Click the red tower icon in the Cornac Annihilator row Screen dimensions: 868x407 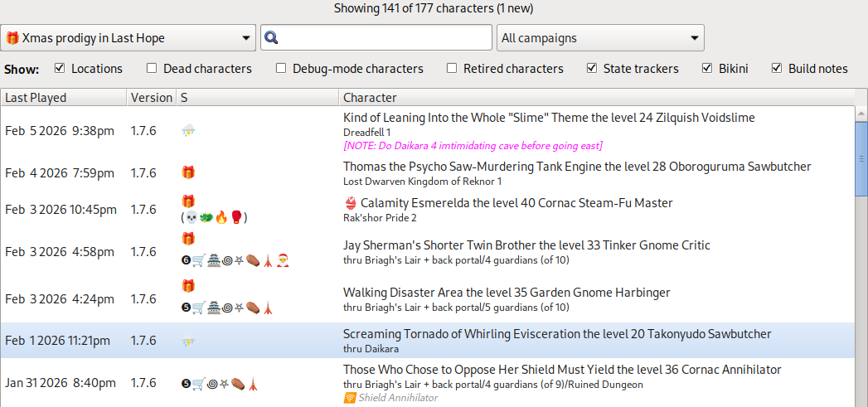coord(254,384)
